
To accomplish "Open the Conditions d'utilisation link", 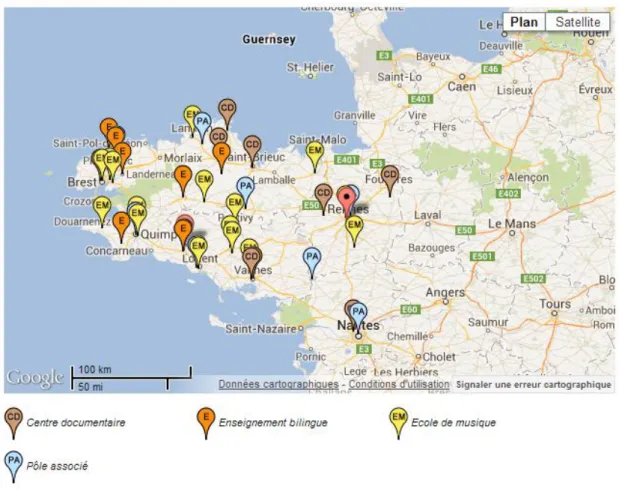I will [399, 384].
